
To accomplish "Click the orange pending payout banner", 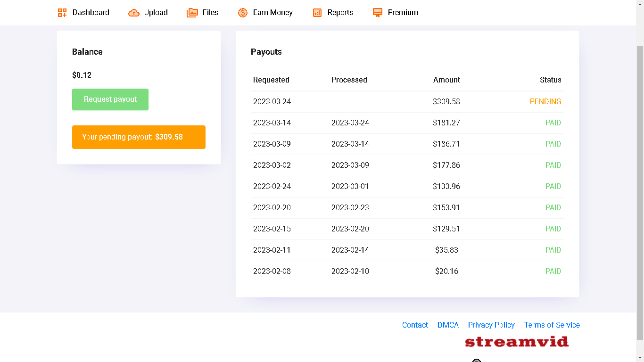I will (139, 137).
